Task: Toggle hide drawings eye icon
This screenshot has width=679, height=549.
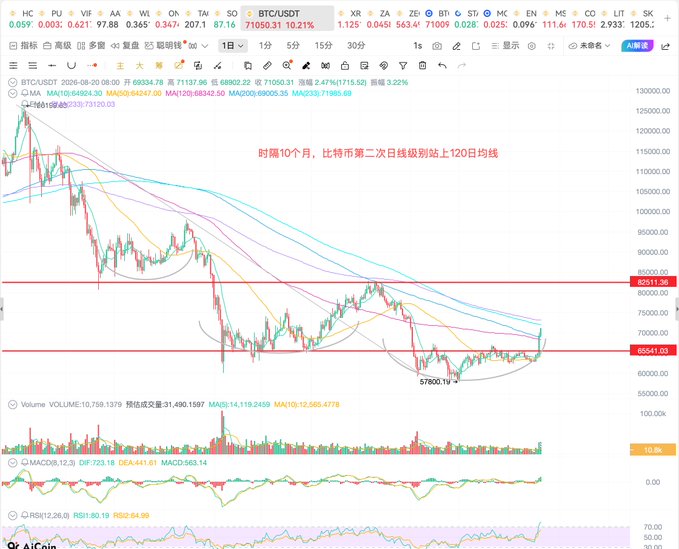Action: (384, 65)
